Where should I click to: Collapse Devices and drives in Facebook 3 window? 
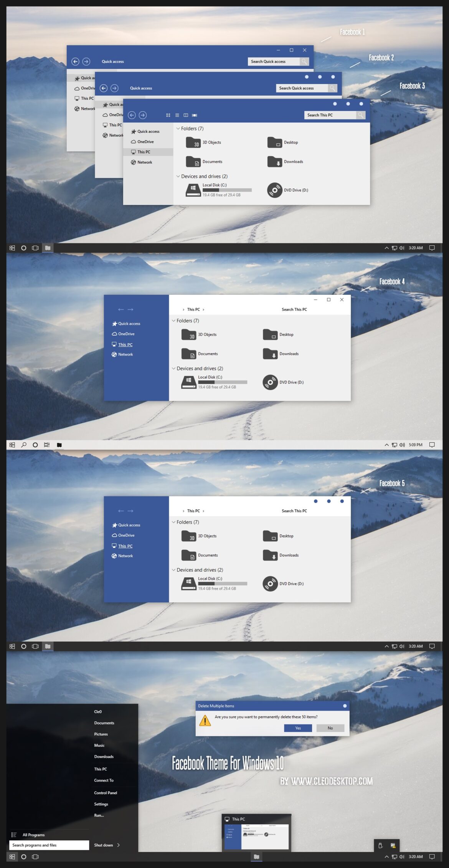(178, 176)
